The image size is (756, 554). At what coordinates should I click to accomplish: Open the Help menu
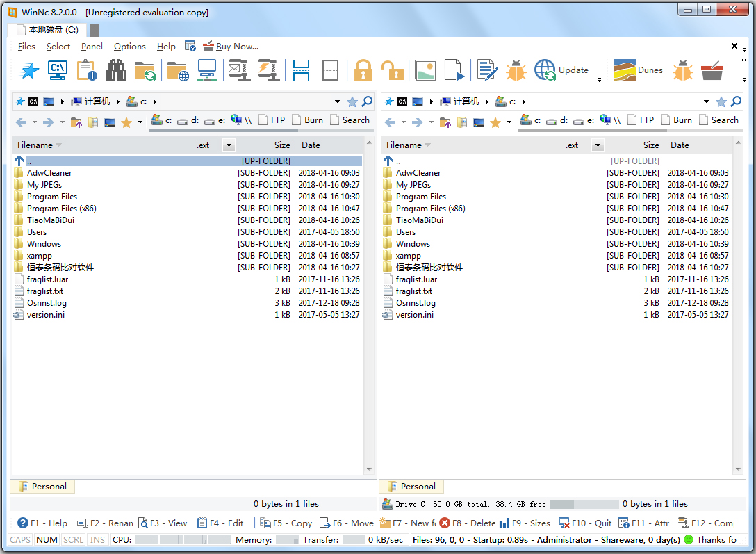point(166,47)
